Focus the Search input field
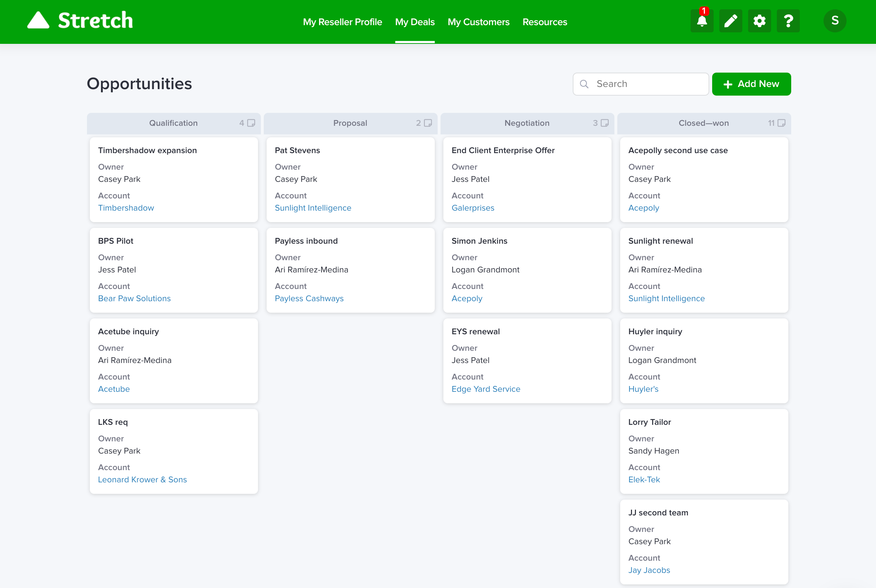 click(641, 84)
